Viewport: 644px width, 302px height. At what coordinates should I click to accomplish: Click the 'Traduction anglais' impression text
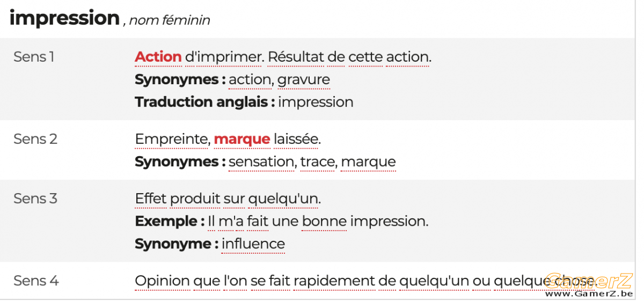[x=316, y=102]
